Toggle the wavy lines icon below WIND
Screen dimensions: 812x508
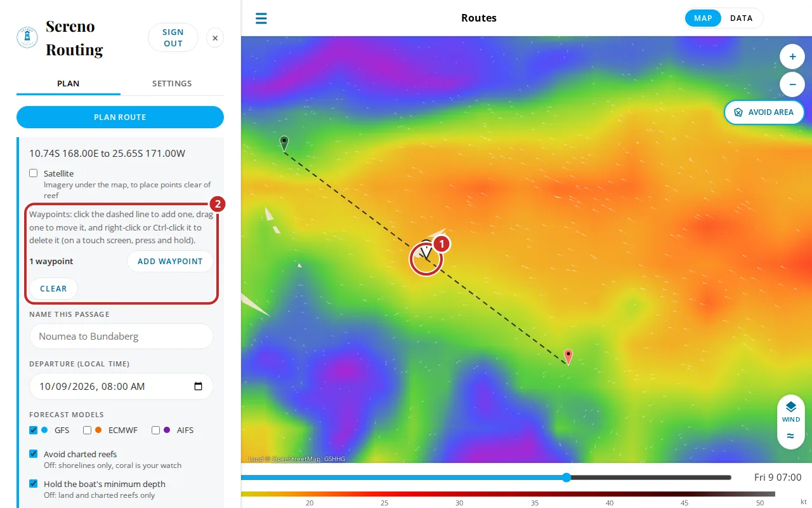(790, 436)
